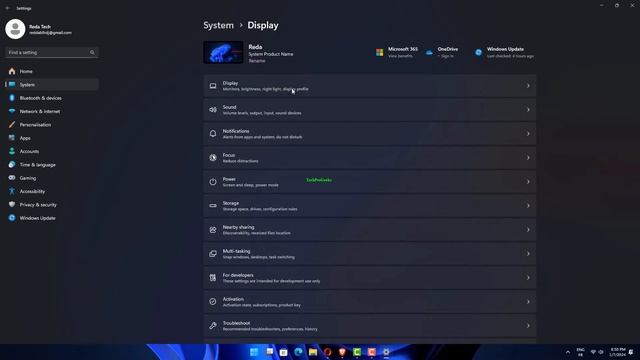The width and height of the screenshot is (640, 360).
Task: Click the taskbar clock and date
Action: (618, 352)
